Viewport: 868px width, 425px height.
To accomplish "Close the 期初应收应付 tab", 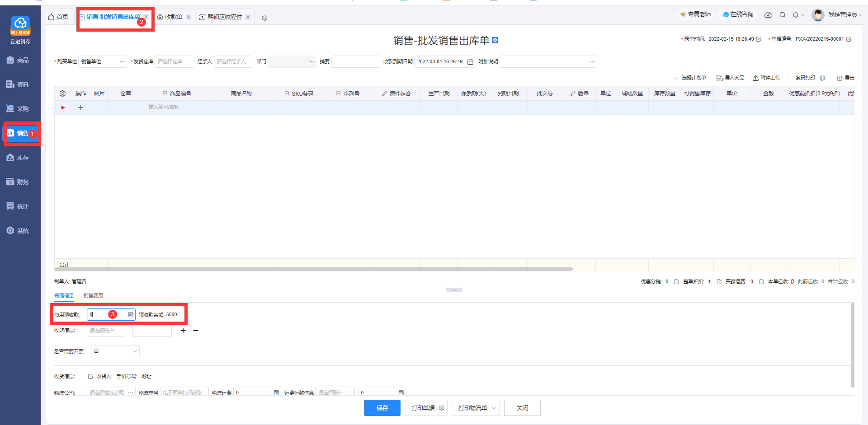I will tap(248, 17).
